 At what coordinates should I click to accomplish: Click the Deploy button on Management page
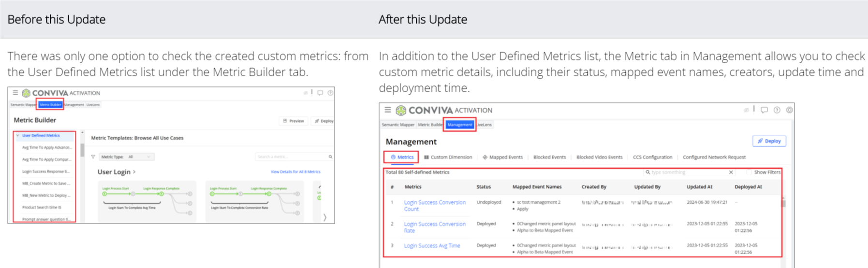pos(769,141)
